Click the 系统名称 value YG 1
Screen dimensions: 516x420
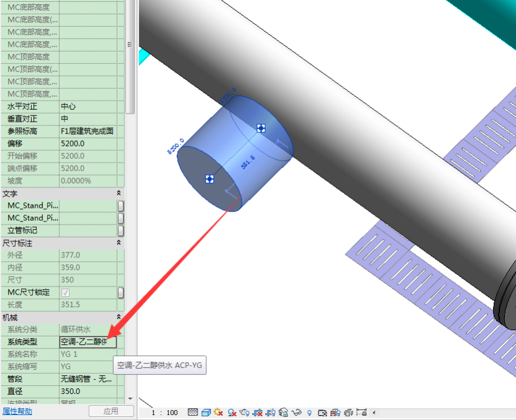[x=69, y=354]
